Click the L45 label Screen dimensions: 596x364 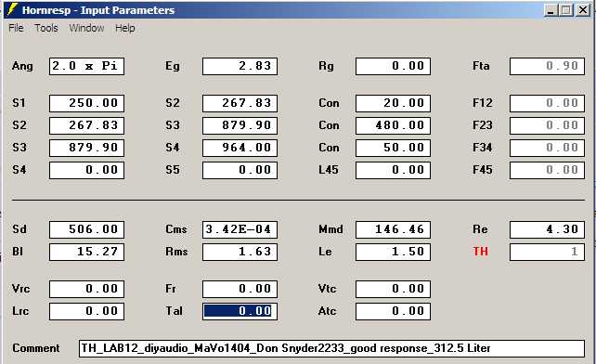tap(329, 170)
